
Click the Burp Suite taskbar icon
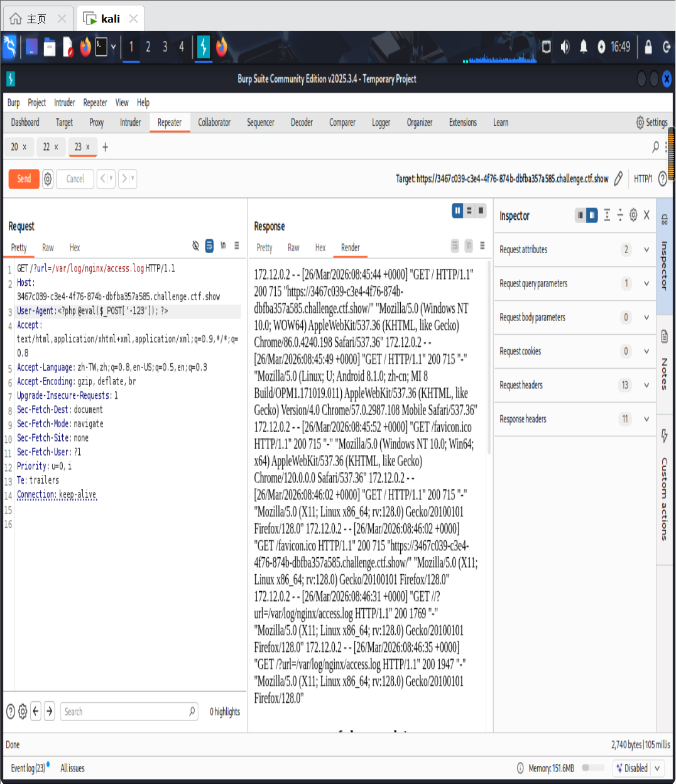click(x=204, y=47)
